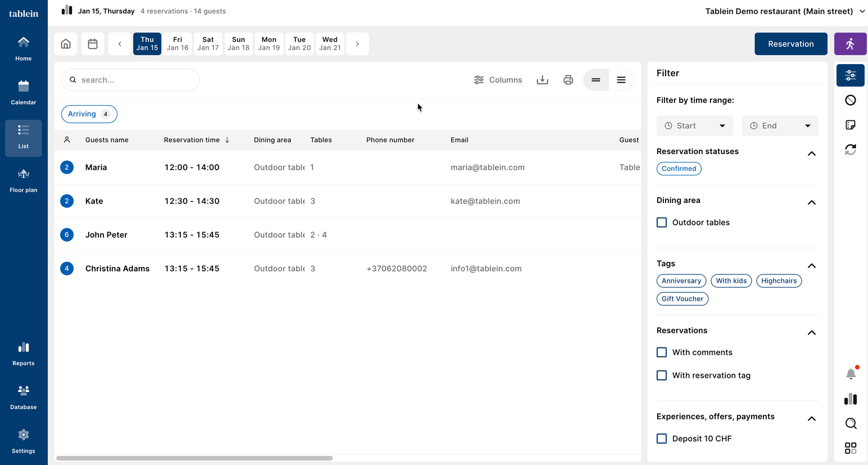868x465 pixels.
Task: Open the calendar date picker icon
Action: [93, 44]
